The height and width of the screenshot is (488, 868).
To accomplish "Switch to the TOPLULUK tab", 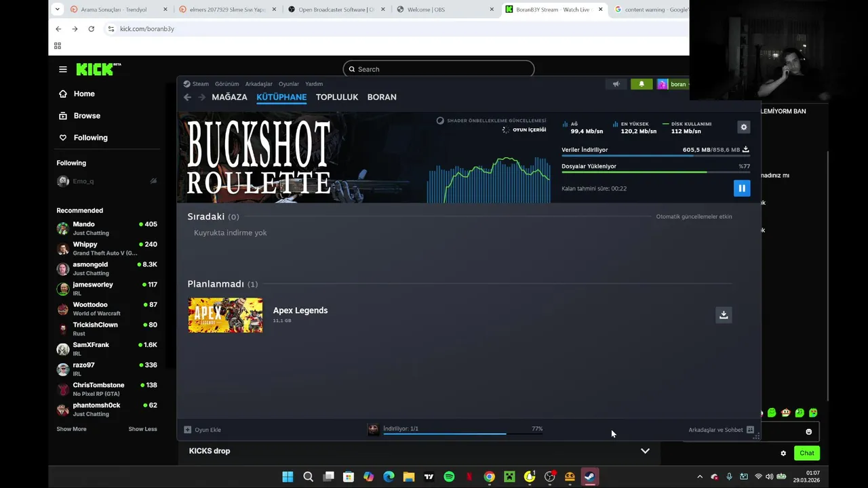I will pyautogui.click(x=337, y=97).
